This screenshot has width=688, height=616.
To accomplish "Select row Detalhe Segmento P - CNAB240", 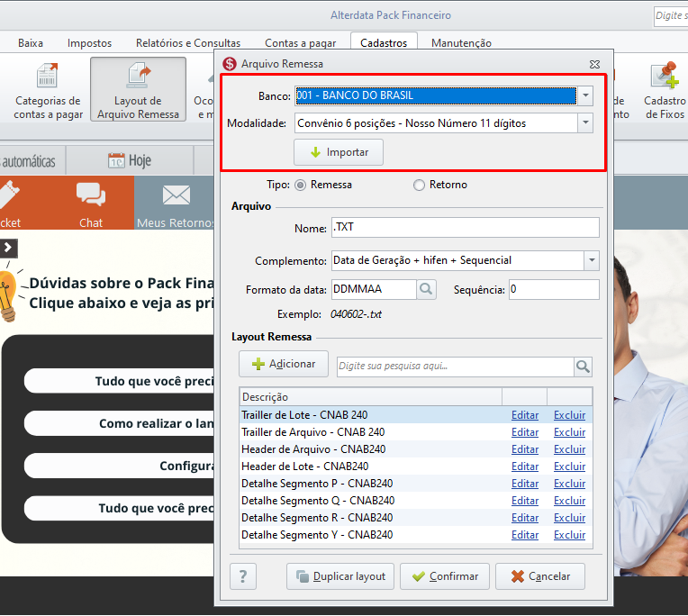I will [416, 484].
